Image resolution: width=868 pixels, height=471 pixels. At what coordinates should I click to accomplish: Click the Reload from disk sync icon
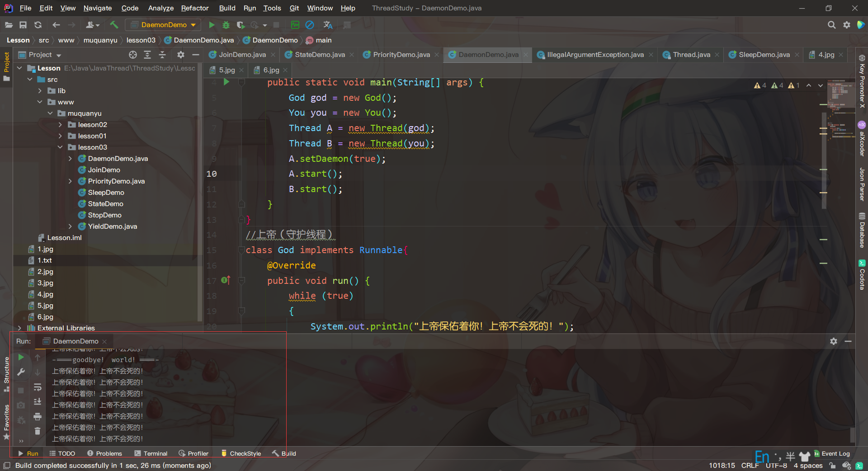38,25
